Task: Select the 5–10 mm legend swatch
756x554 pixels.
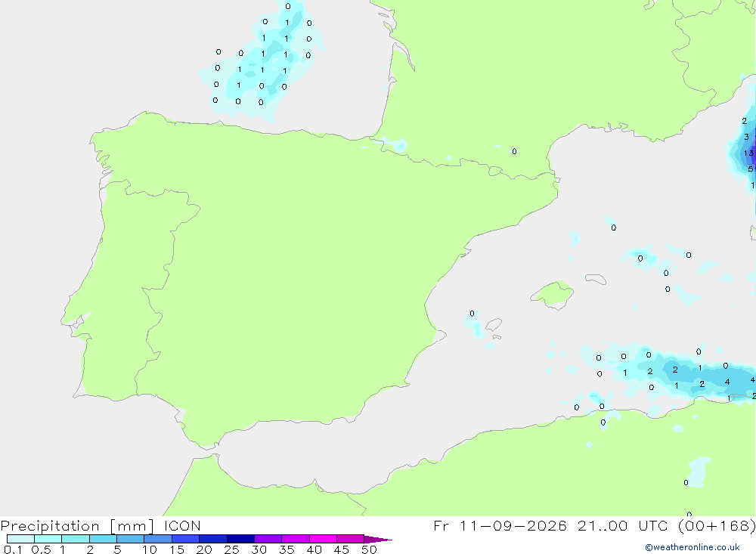Action: (130, 539)
